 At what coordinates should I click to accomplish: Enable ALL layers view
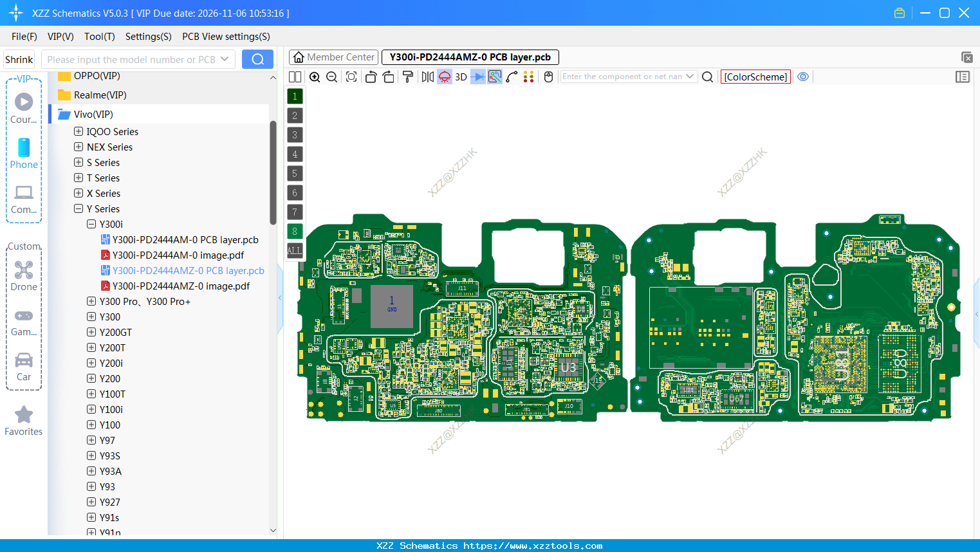(294, 250)
